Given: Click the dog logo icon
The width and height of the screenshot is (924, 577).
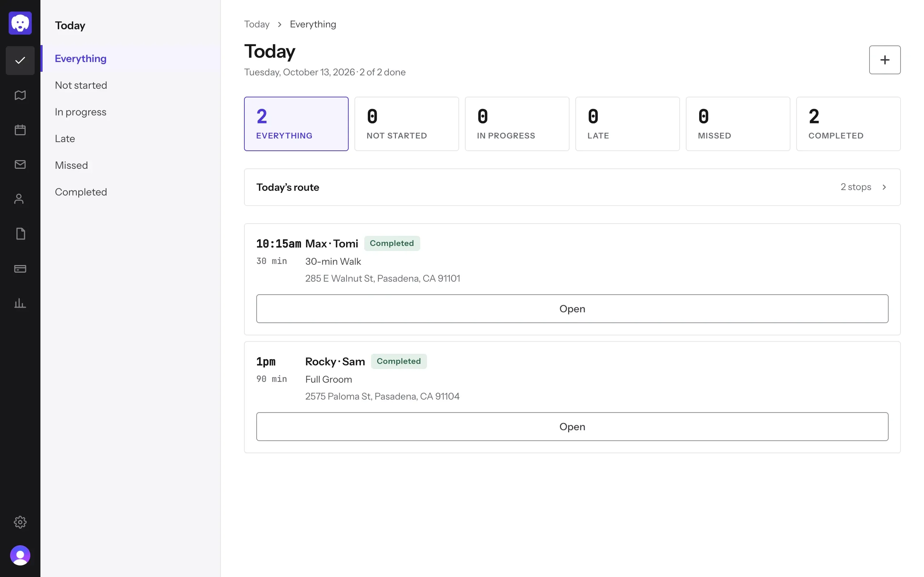Looking at the screenshot, I should coord(20,23).
